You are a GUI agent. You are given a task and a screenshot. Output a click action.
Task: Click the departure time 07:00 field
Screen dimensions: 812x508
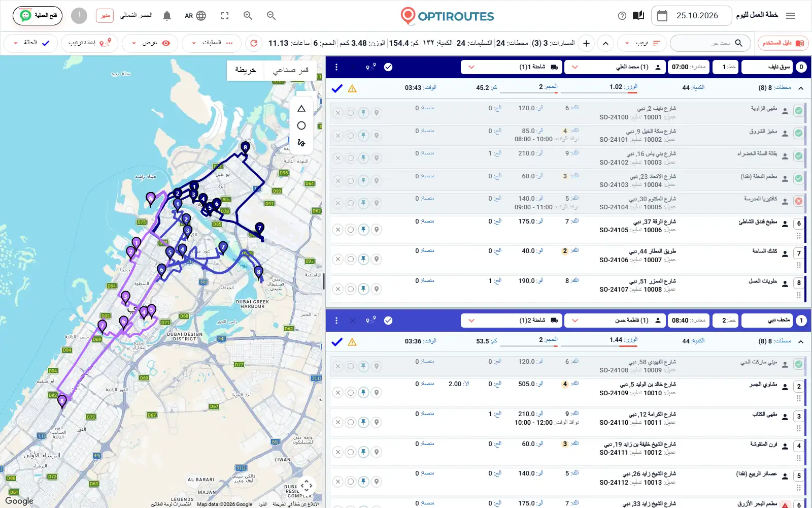coord(689,67)
